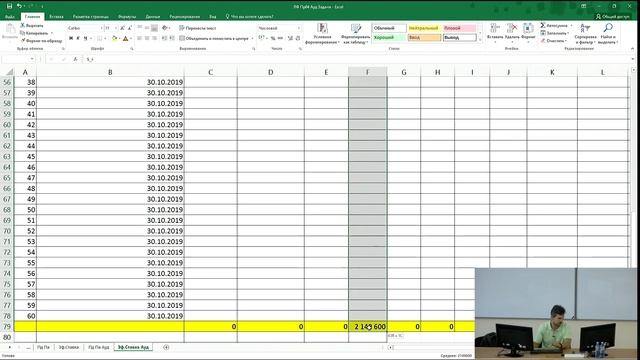Click the decrease indent icon
The width and height of the screenshot is (640, 360).
coord(164,38)
